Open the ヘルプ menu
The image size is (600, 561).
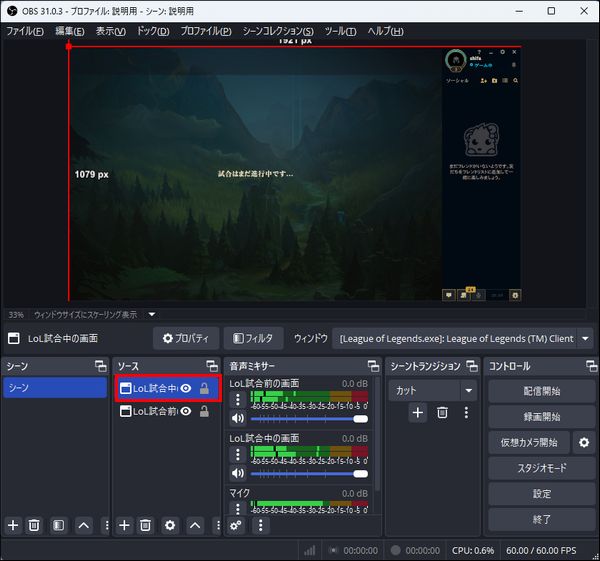pyautogui.click(x=385, y=31)
